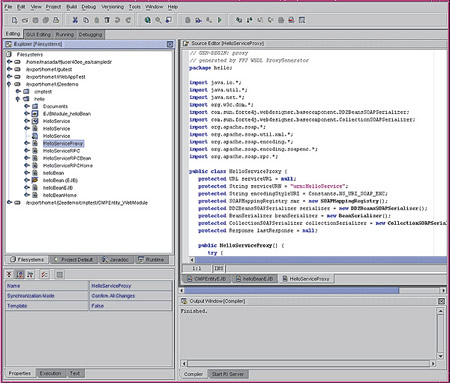Image resolution: width=450 pixels, height=383 pixels.
Task: Click the New file toolbar icon
Action: point(14,20)
